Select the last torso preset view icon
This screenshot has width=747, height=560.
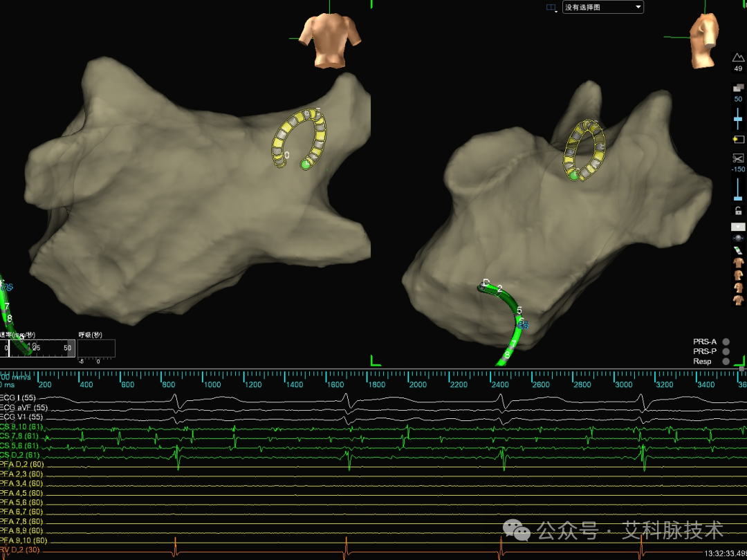[738, 300]
